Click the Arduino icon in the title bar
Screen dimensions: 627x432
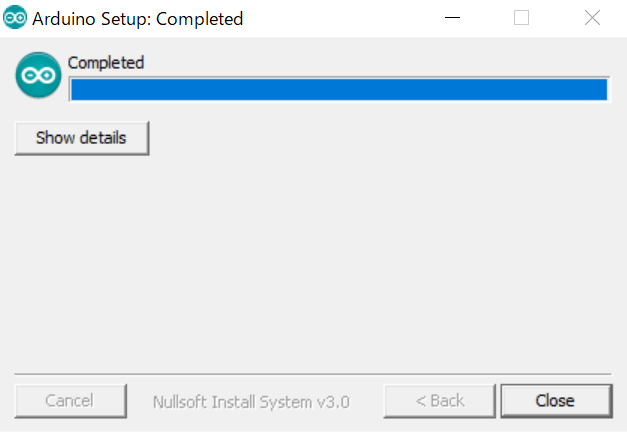(x=15, y=18)
